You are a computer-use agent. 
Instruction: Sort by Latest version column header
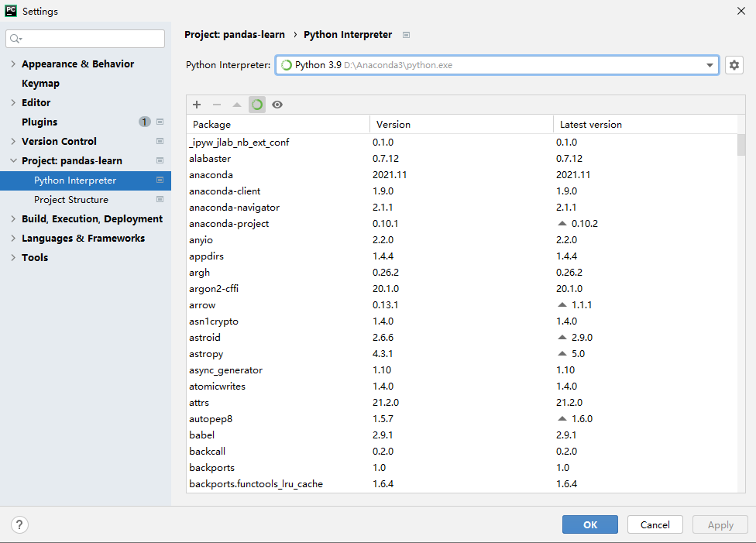point(645,125)
